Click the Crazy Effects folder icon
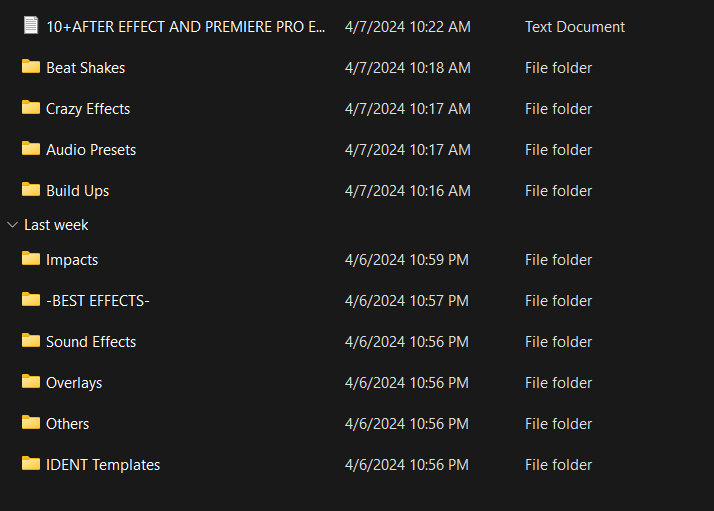The width and height of the screenshot is (714, 511). (31, 108)
